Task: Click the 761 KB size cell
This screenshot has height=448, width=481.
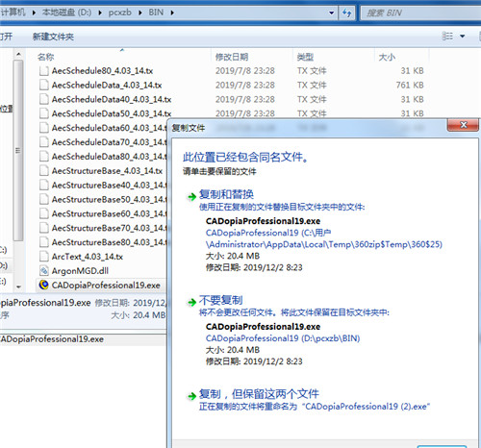Action: 410,86
